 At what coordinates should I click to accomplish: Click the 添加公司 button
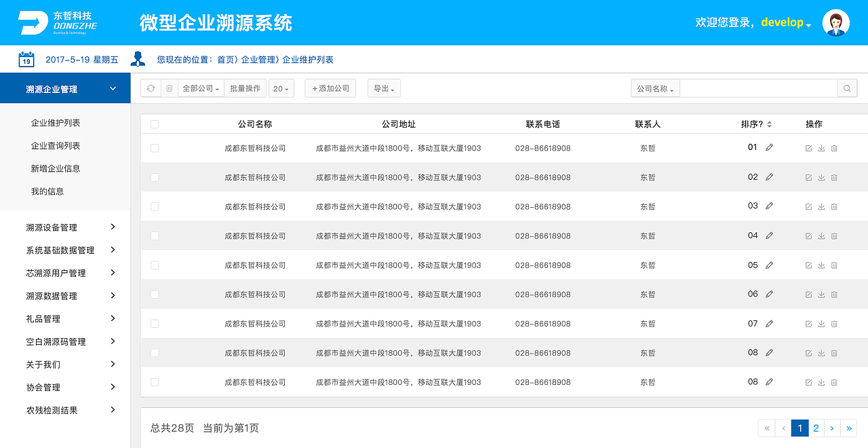pyautogui.click(x=330, y=88)
